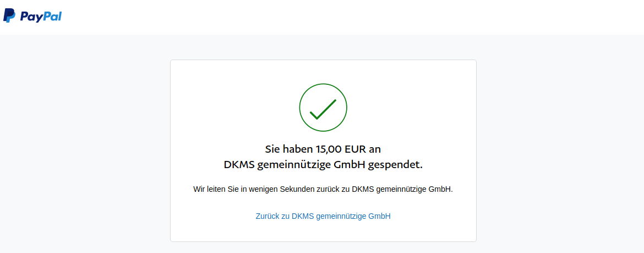Image resolution: width=644 pixels, height=253 pixels.
Task: Click "DKMS" in the bold heading
Action: (239, 165)
